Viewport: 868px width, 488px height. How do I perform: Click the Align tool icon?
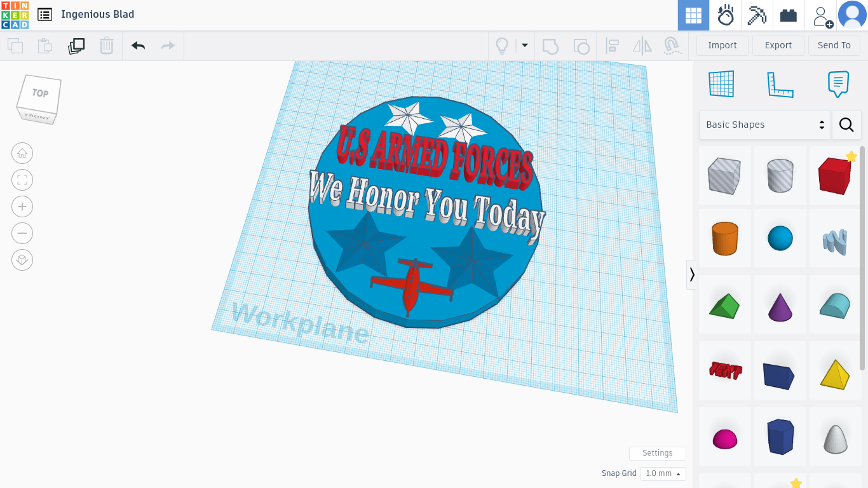point(612,46)
